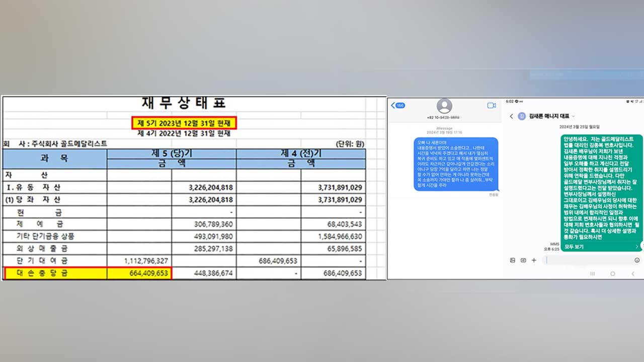
Task: Tap the Android back navigation button
Action: coord(632,274)
